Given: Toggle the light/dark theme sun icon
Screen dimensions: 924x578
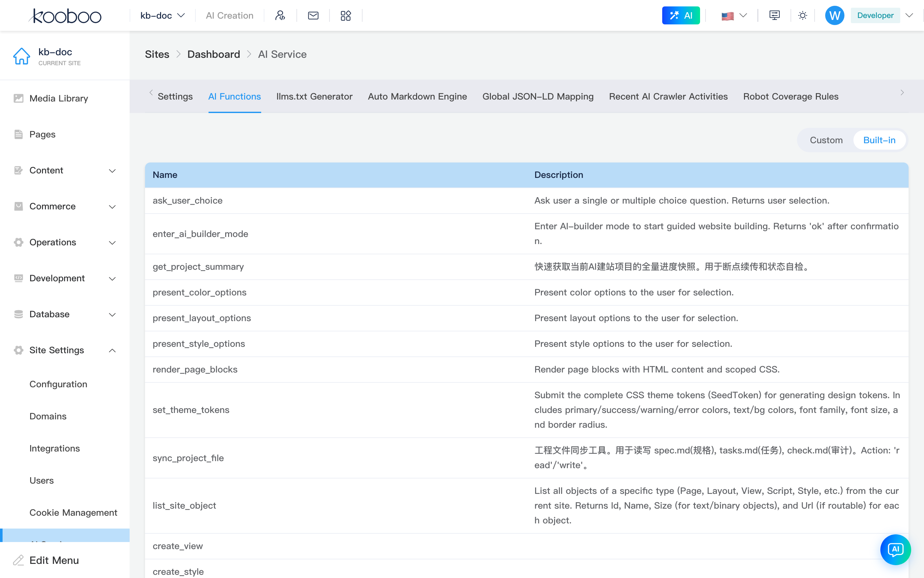Looking at the screenshot, I should [803, 15].
